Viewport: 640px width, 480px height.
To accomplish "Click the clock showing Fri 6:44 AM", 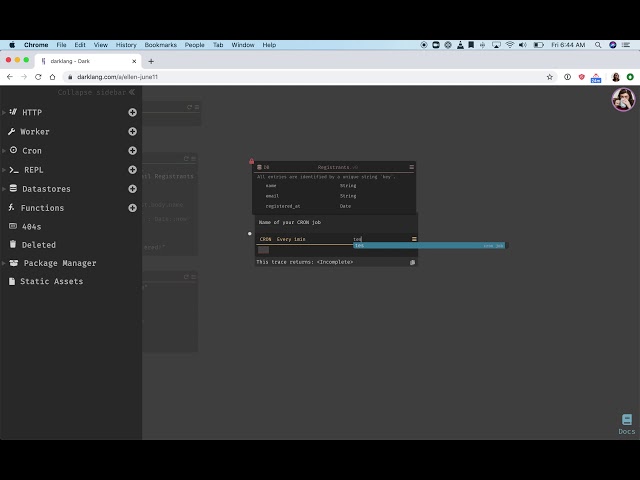I will point(568,45).
